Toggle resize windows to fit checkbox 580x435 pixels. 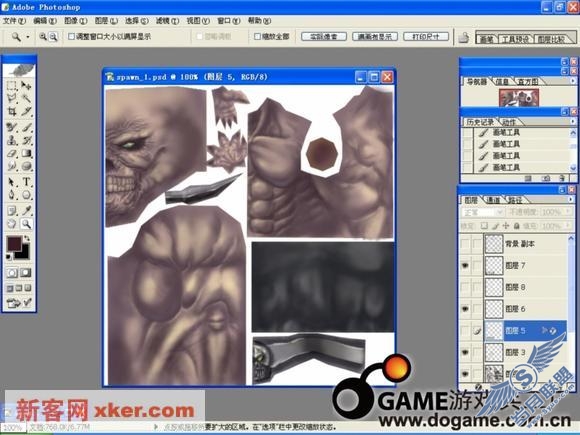(71, 36)
